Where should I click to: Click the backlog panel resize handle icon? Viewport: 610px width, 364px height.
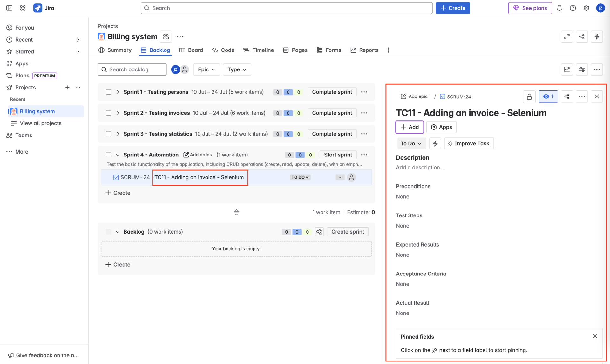click(236, 212)
